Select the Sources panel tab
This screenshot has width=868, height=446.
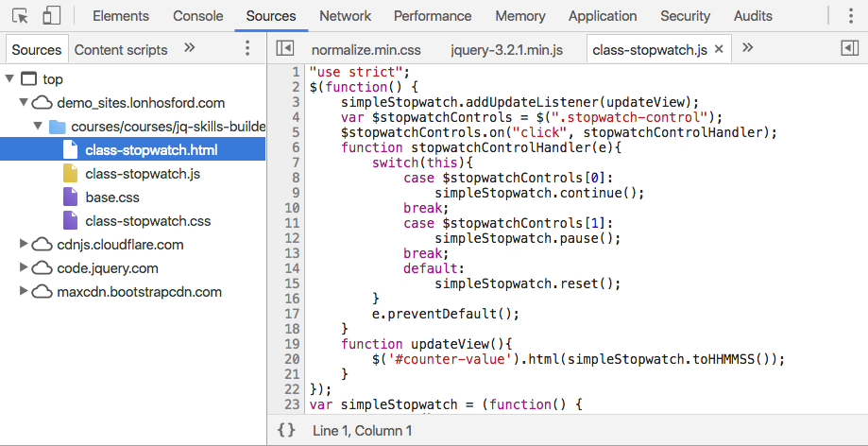[271, 16]
